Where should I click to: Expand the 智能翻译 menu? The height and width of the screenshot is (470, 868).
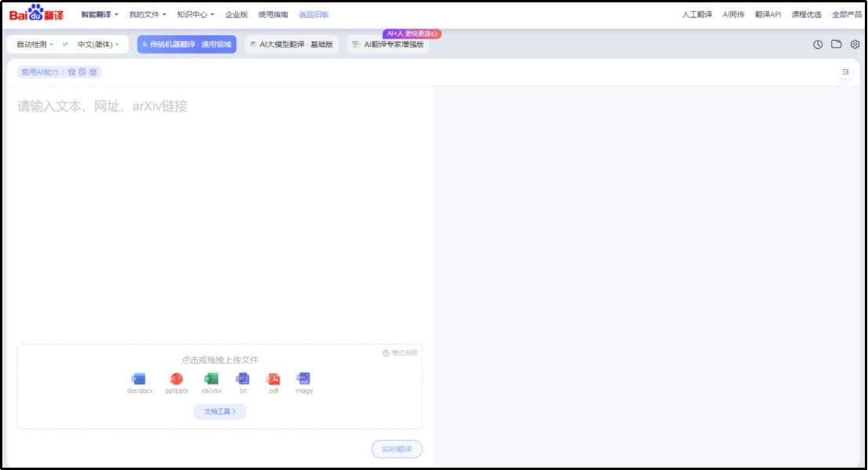click(x=100, y=14)
